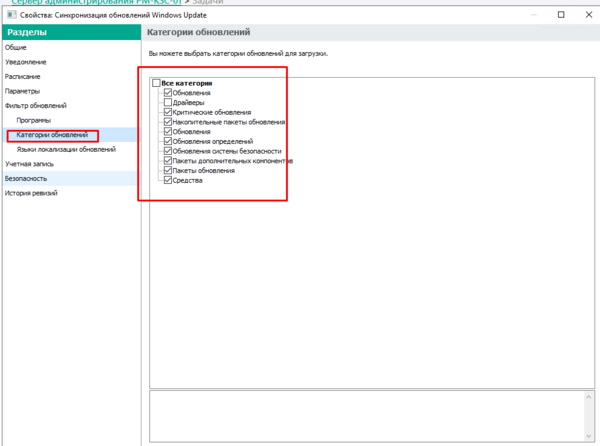This screenshot has width=600, height=446.
Task: Uncheck Обновления системы безопасности checkbox
Action: coord(168,151)
